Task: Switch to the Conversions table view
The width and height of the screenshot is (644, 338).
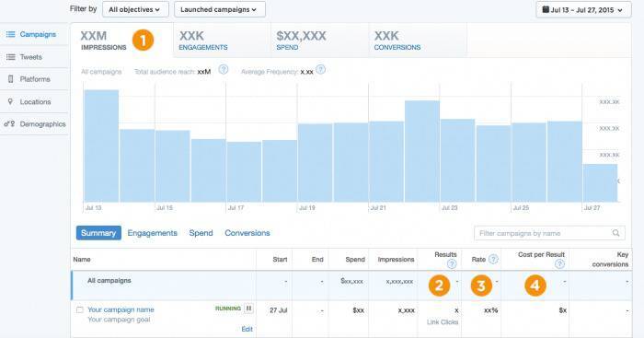Action: (x=247, y=233)
